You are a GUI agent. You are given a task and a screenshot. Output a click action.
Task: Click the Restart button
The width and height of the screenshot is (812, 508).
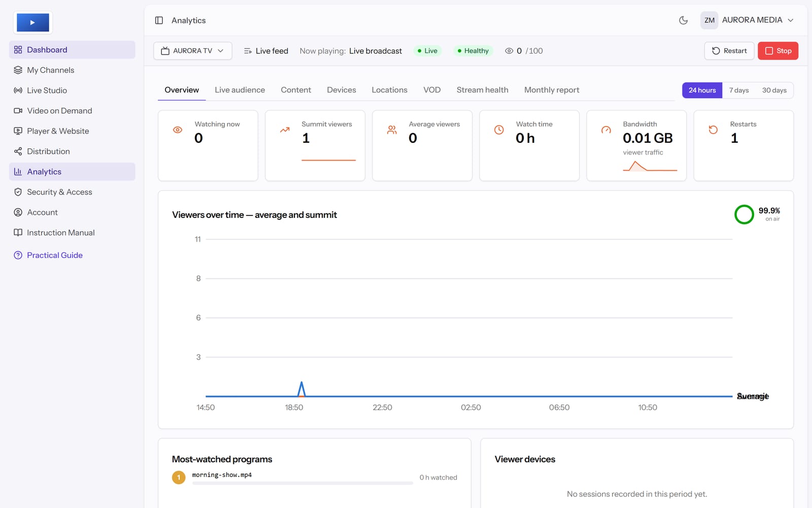click(729, 51)
